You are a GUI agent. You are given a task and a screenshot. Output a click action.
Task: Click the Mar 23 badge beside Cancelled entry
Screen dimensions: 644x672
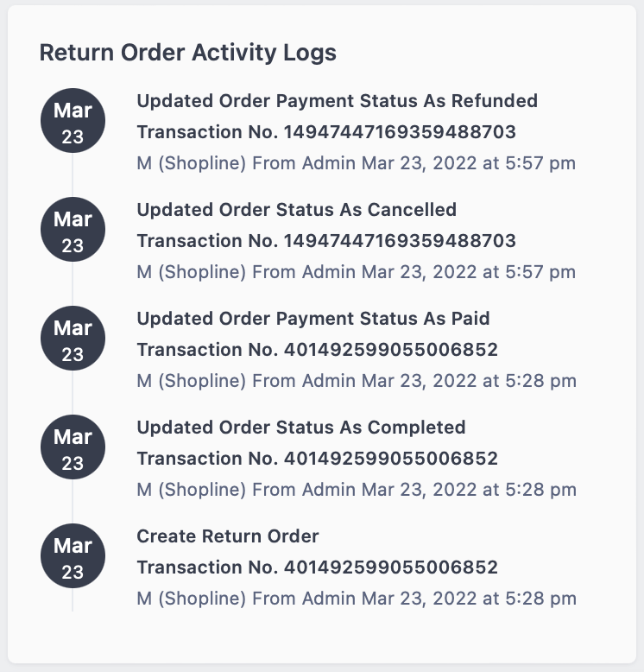coord(73,229)
